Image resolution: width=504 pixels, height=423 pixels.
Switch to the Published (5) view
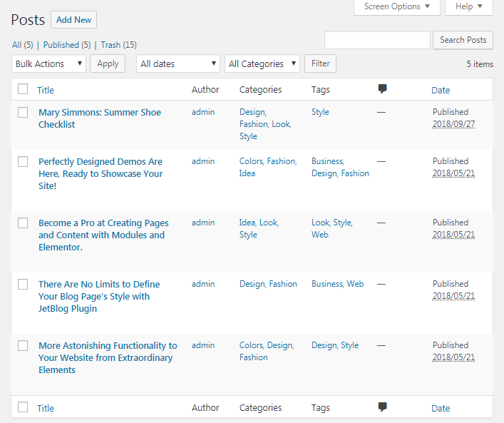click(x=67, y=45)
